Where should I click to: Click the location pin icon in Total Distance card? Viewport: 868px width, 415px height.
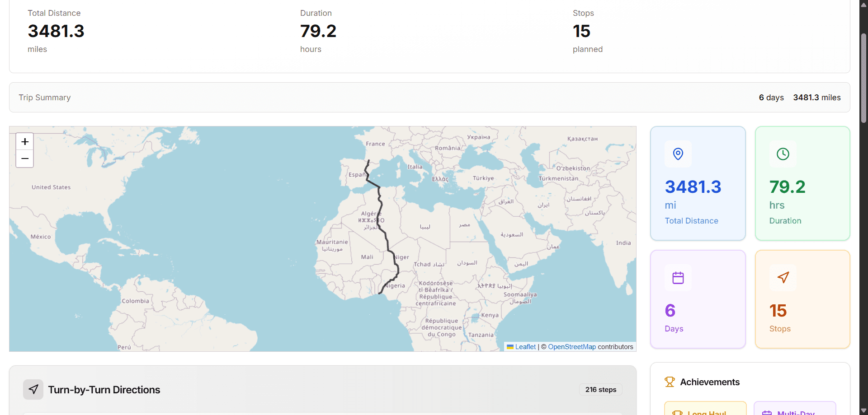click(678, 154)
